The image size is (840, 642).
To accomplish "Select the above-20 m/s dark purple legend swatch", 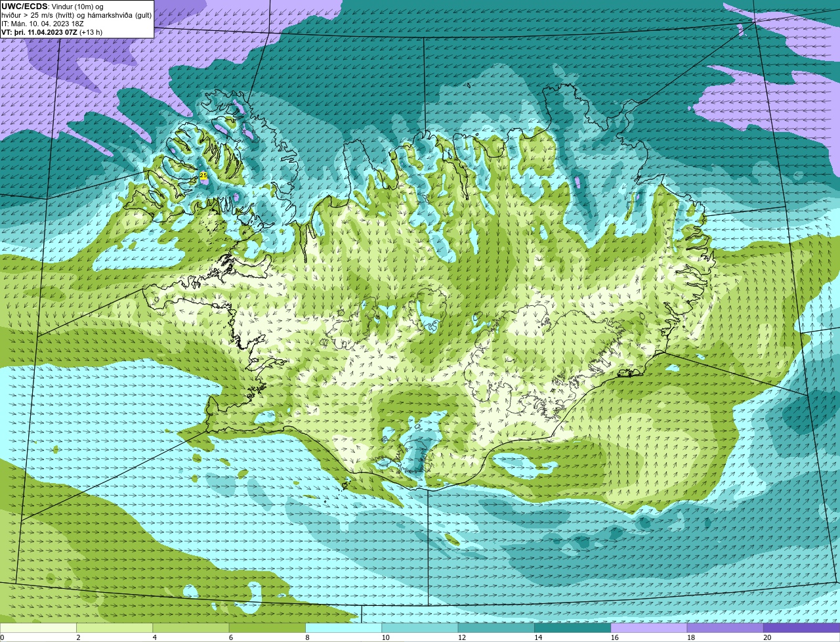I will (802, 628).
